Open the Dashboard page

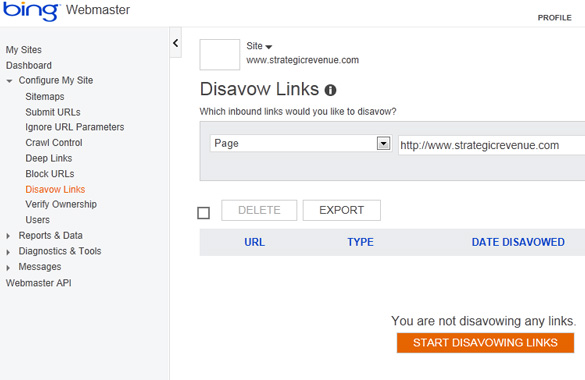29,65
